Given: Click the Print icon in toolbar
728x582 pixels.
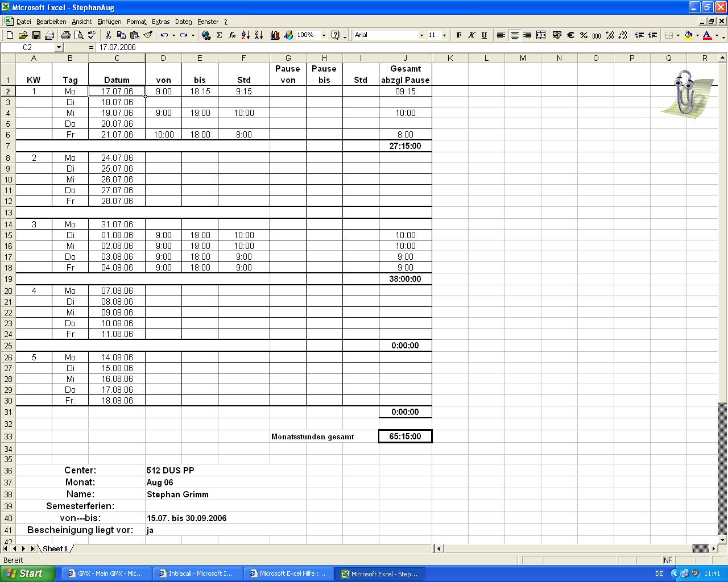Looking at the screenshot, I should click(65, 35).
